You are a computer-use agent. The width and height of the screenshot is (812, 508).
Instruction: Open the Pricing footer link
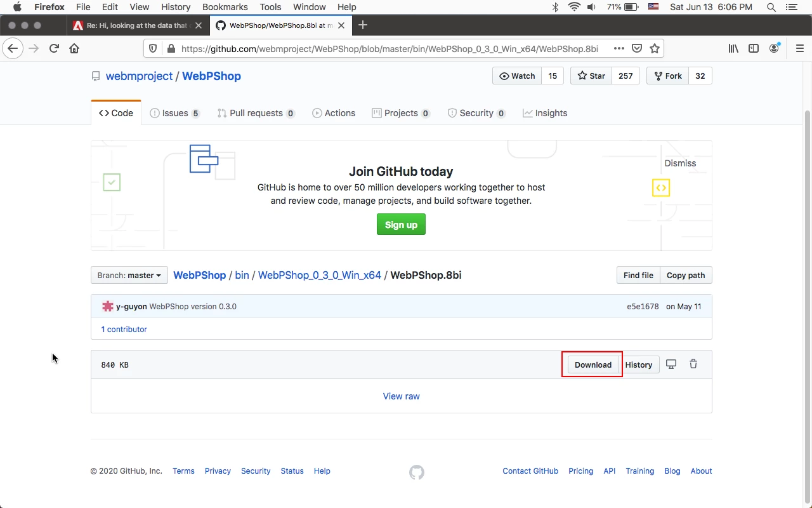[x=580, y=471]
